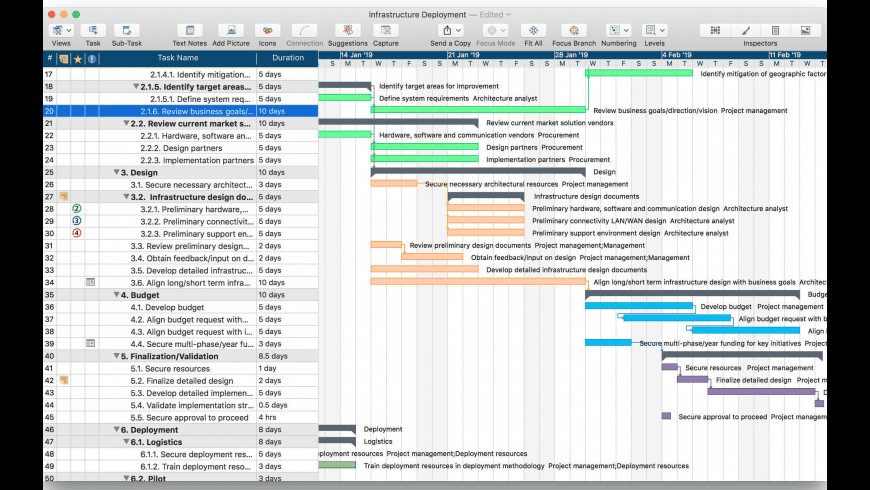Collapse the 6. Deployment group

[117, 430]
